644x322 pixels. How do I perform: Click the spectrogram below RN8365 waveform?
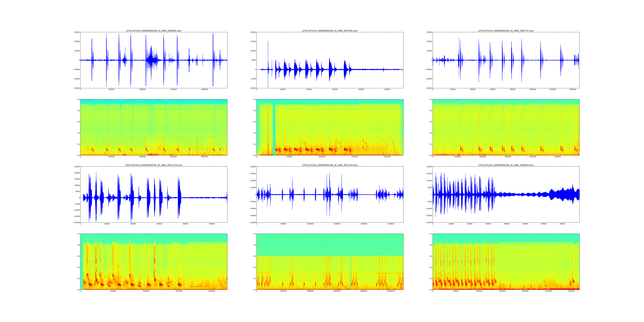coord(153,127)
